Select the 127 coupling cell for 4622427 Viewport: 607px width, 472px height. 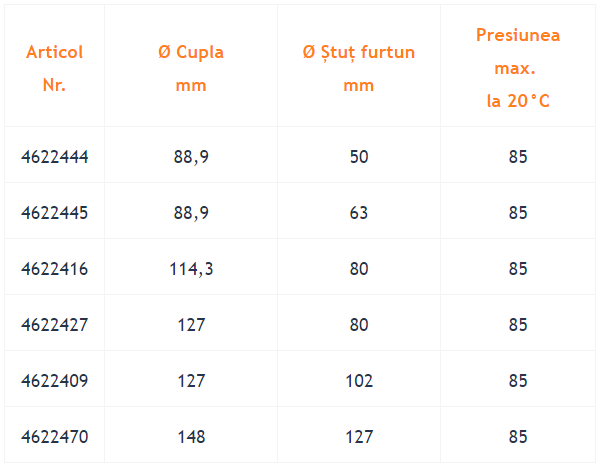(x=191, y=325)
